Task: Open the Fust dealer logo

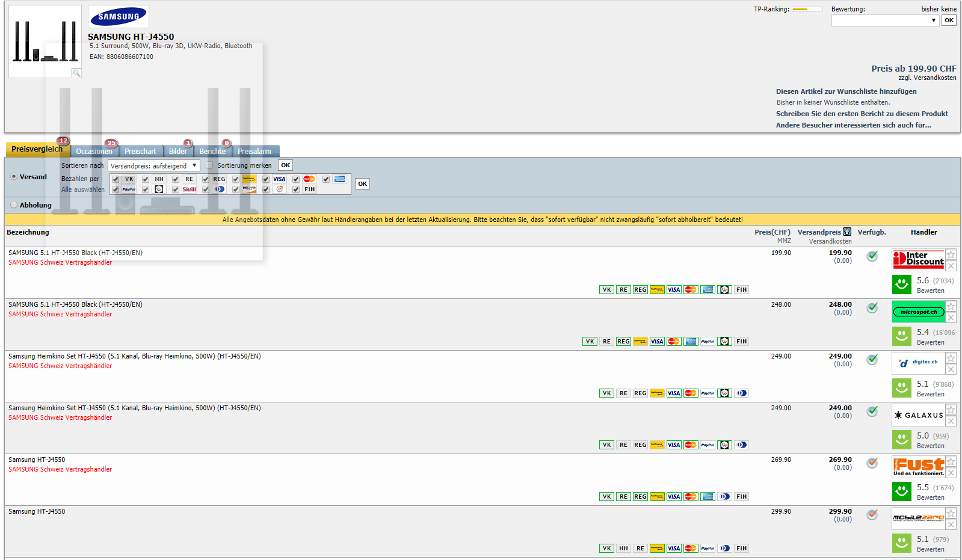Action: click(x=918, y=467)
